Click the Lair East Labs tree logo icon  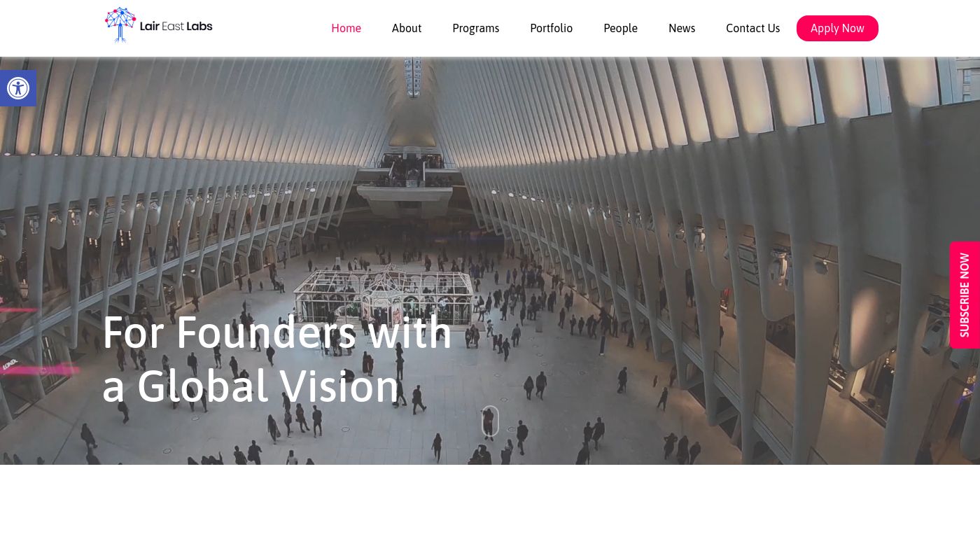coord(120,25)
